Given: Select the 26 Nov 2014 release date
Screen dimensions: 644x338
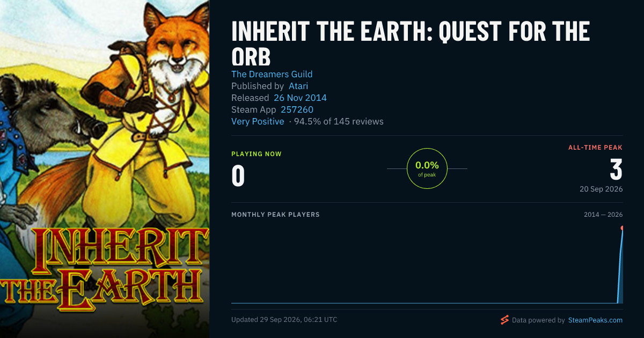Looking at the screenshot, I should 300,98.
